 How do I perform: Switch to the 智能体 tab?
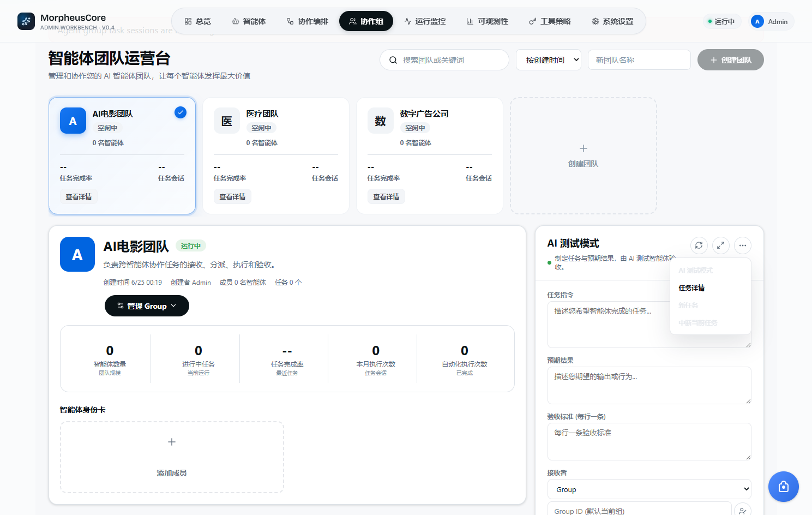point(249,21)
